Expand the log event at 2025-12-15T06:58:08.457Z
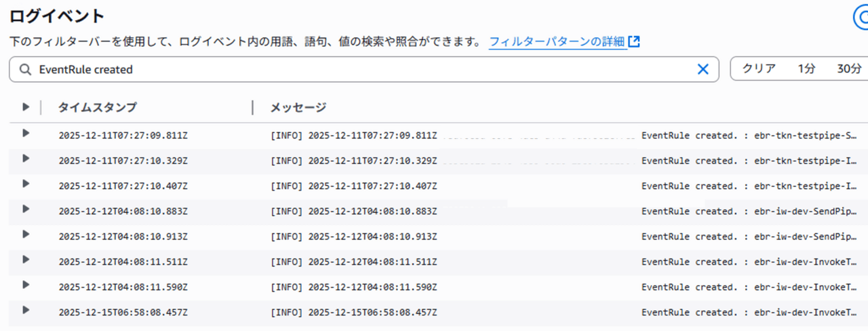Viewport: 868px width, 331px height. (x=26, y=310)
